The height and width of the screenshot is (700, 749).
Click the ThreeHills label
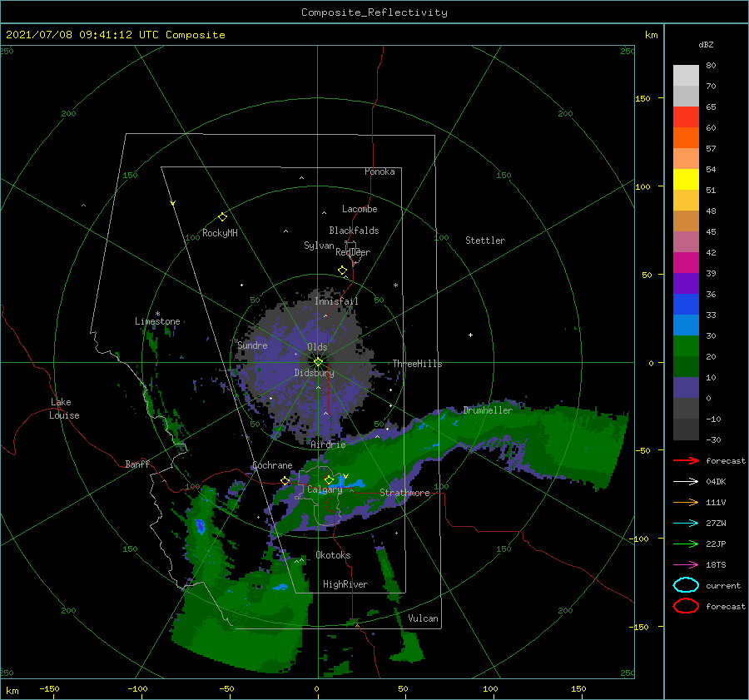coord(417,364)
